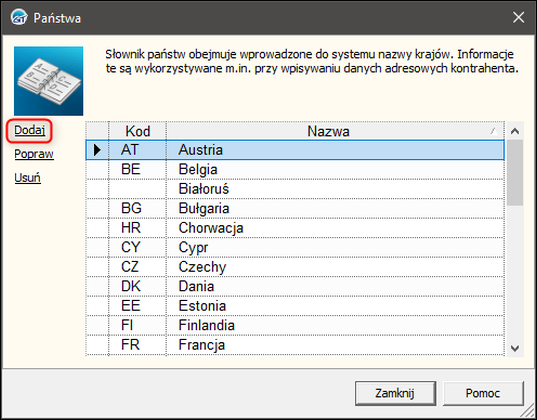This screenshot has width=537, height=420.
Task: Click the scrollbar down arrow
Action: pos(515,348)
